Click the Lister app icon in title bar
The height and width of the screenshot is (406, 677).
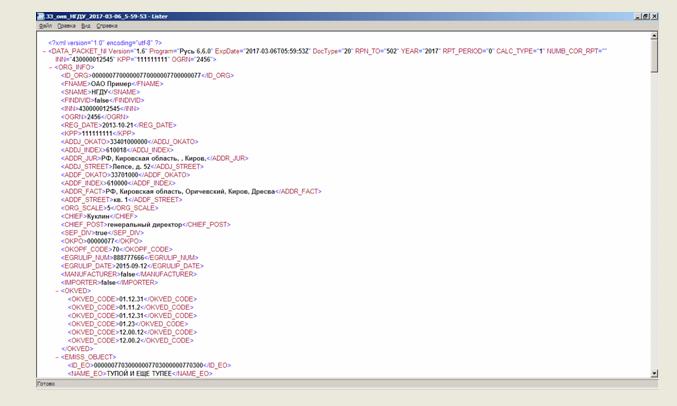[x=41, y=16]
